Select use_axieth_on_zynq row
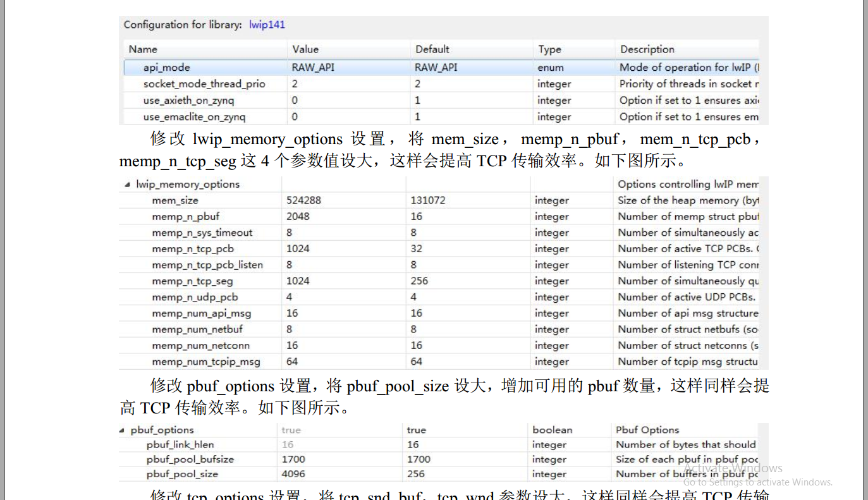 click(189, 101)
